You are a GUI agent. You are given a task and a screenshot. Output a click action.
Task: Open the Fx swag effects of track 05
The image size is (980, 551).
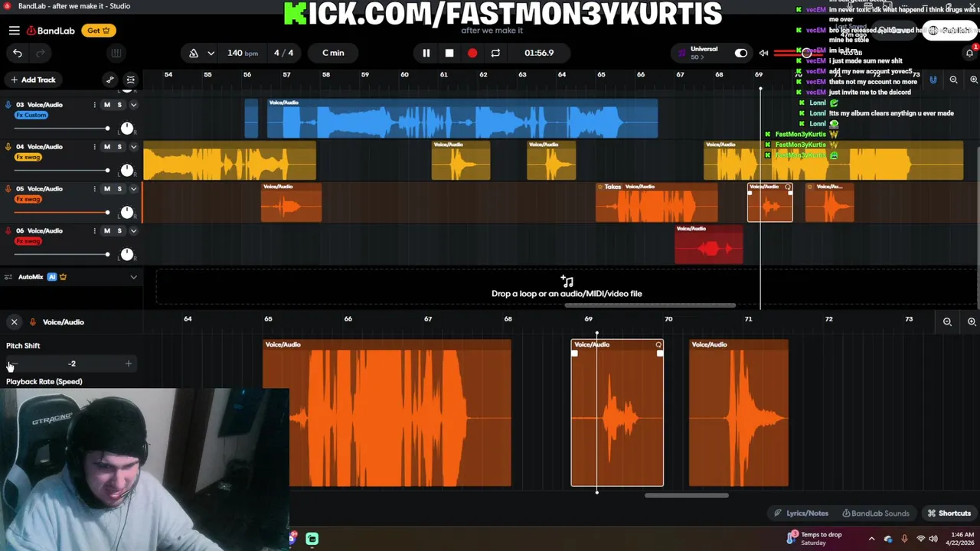click(28, 200)
